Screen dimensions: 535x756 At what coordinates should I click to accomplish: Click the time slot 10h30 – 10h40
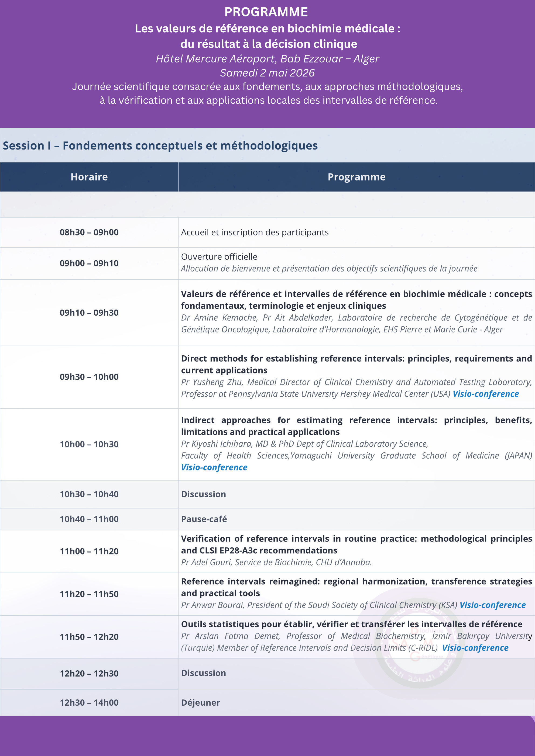[89, 494]
